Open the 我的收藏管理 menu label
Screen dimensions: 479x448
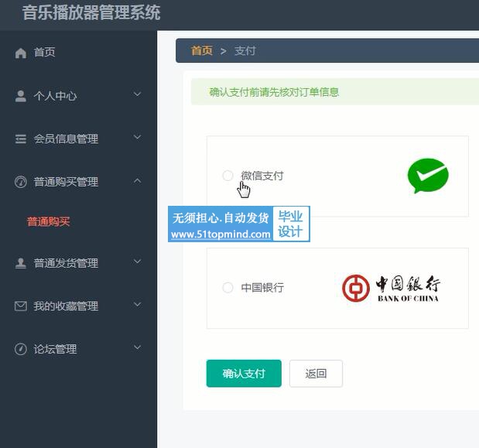[66, 306]
